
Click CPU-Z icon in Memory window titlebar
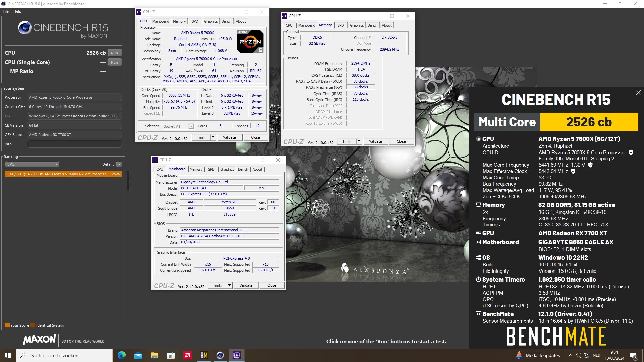click(284, 16)
